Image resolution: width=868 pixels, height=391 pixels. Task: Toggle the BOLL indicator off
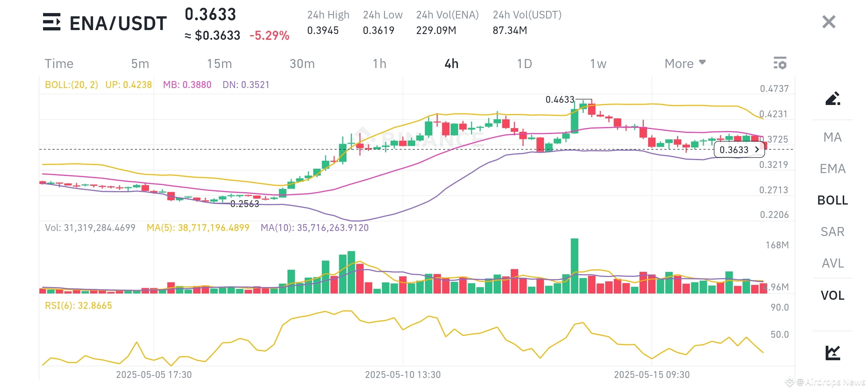(833, 200)
